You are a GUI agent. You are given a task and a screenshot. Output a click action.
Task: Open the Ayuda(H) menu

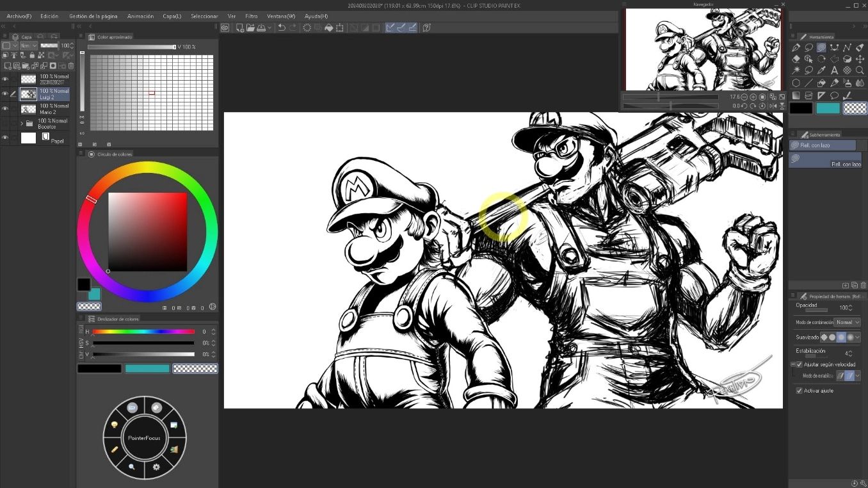tap(316, 16)
